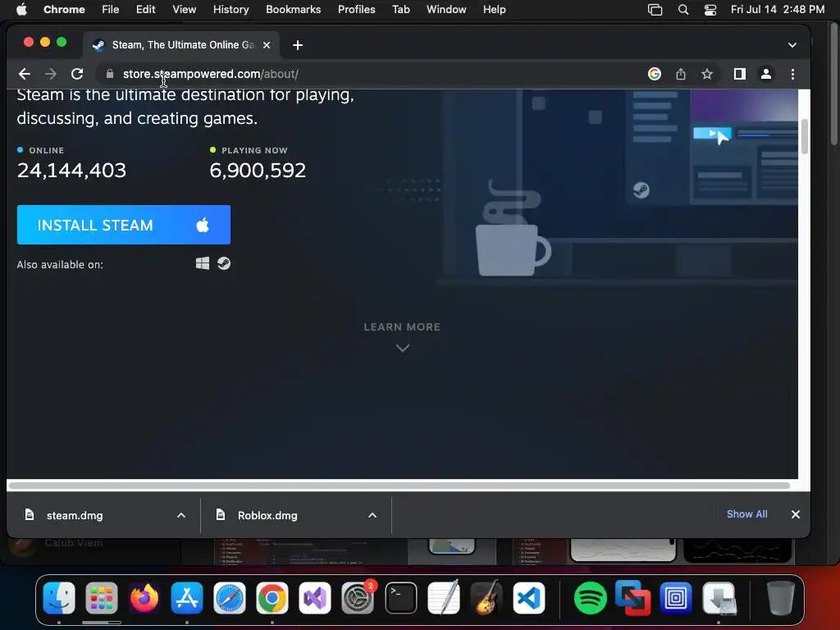Open Control Center in the menu bar
This screenshot has width=840, height=630.
[710, 10]
